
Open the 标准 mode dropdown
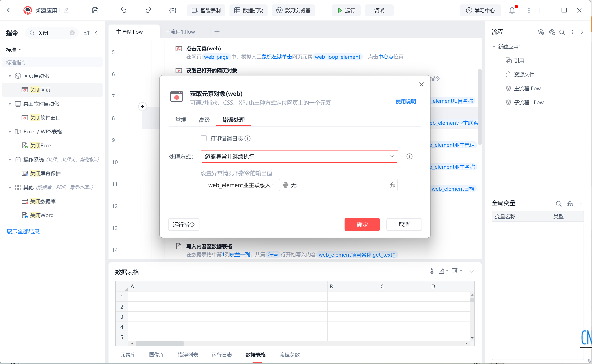point(14,50)
